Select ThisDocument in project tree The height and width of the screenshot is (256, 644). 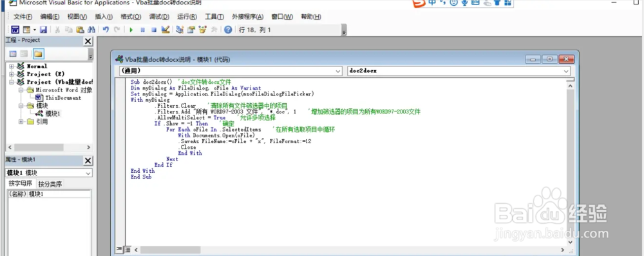(63, 98)
